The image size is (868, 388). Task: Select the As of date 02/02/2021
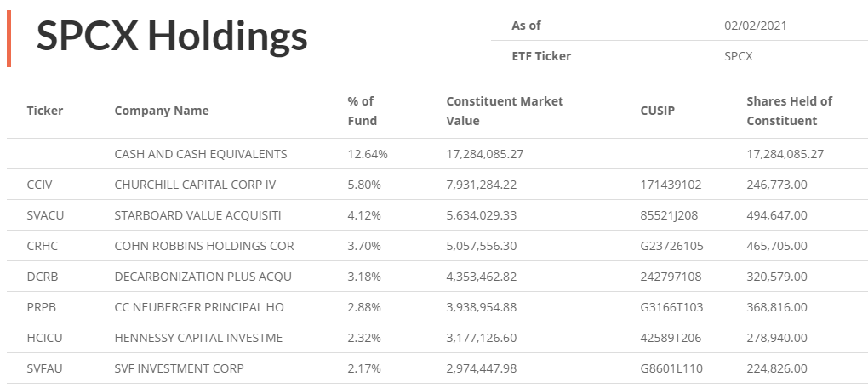pyautogui.click(x=755, y=26)
